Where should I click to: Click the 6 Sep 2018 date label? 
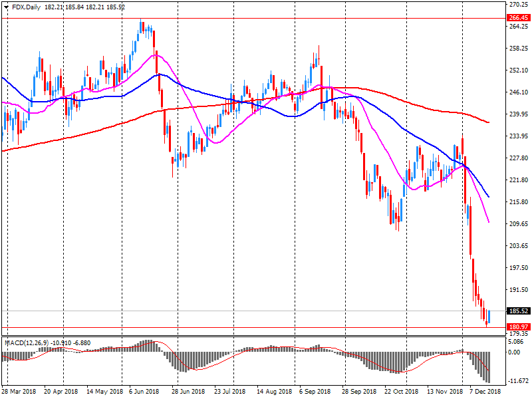click(x=315, y=392)
